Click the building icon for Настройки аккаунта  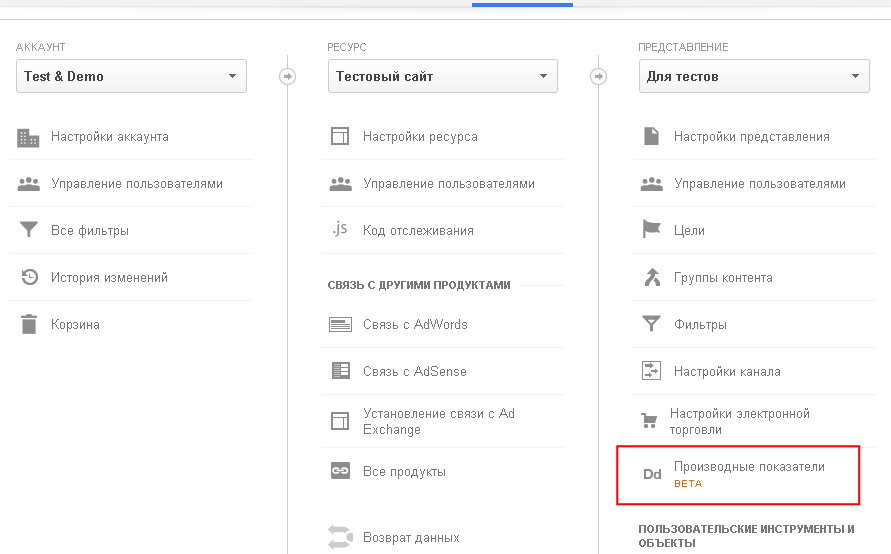coord(29,137)
